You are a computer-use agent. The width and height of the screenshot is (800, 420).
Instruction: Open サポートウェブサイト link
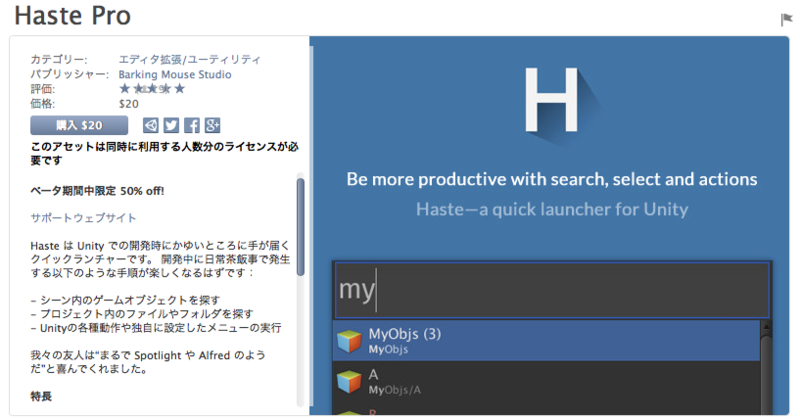[x=83, y=218]
